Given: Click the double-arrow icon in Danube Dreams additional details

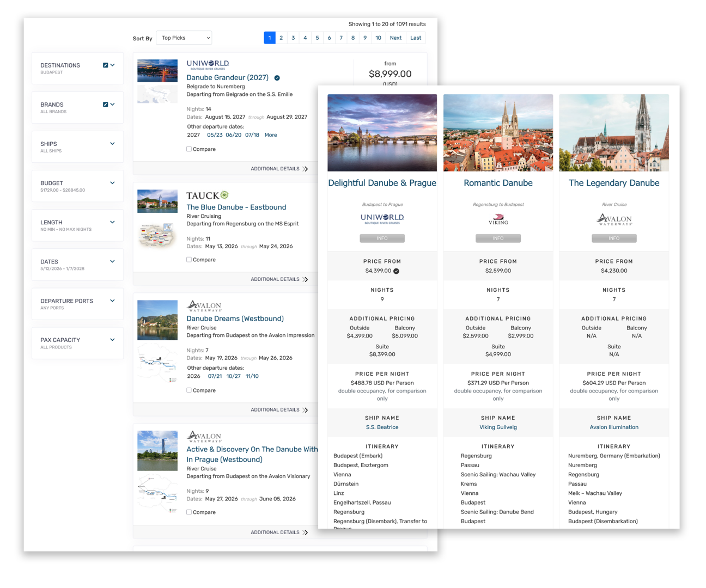Looking at the screenshot, I should [305, 410].
